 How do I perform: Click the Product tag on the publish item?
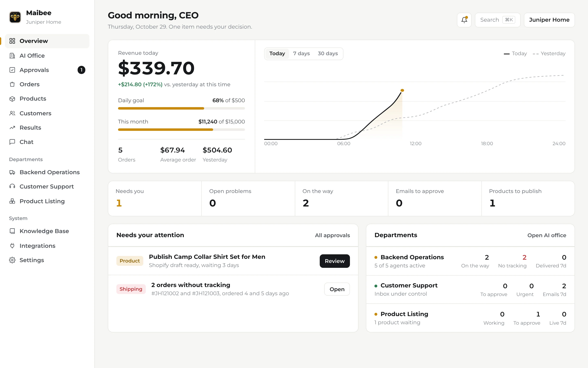click(130, 261)
